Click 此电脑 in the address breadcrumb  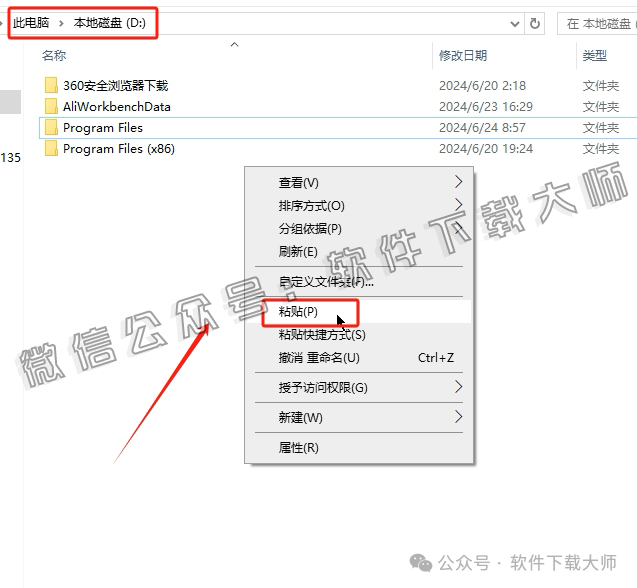tap(31, 23)
